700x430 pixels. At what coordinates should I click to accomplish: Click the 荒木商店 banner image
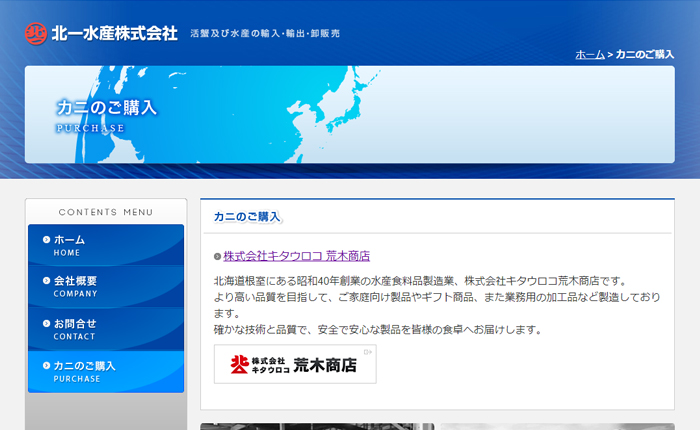point(295,364)
